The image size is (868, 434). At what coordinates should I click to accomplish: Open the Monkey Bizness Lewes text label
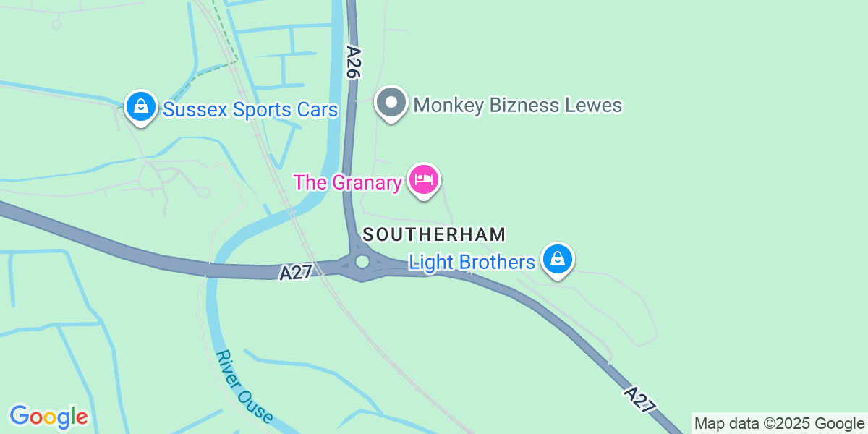pyautogui.click(x=518, y=106)
